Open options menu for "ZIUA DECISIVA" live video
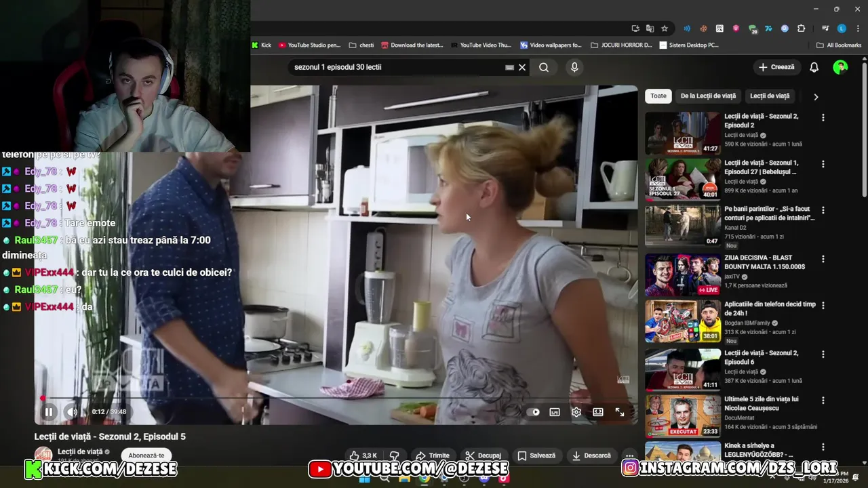Image resolution: width=868 pixels, height=488 pixels. click(823, 259)
